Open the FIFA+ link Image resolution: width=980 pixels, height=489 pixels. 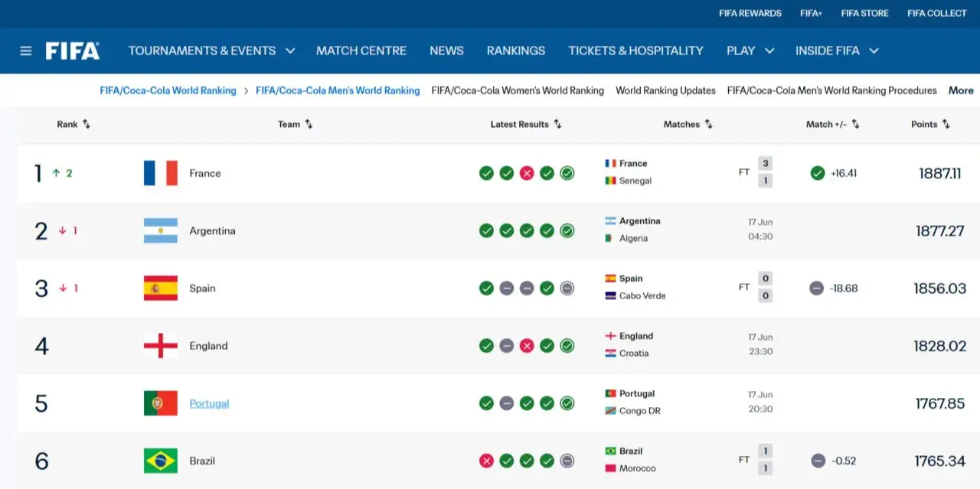coord(811,13)
